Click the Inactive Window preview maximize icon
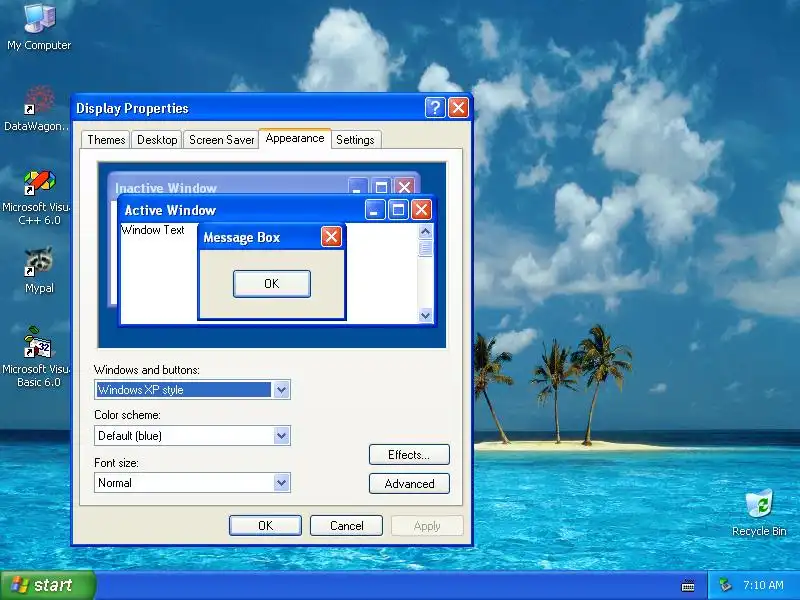This screenshot has height=600, width=800. [x=381, y=186]
